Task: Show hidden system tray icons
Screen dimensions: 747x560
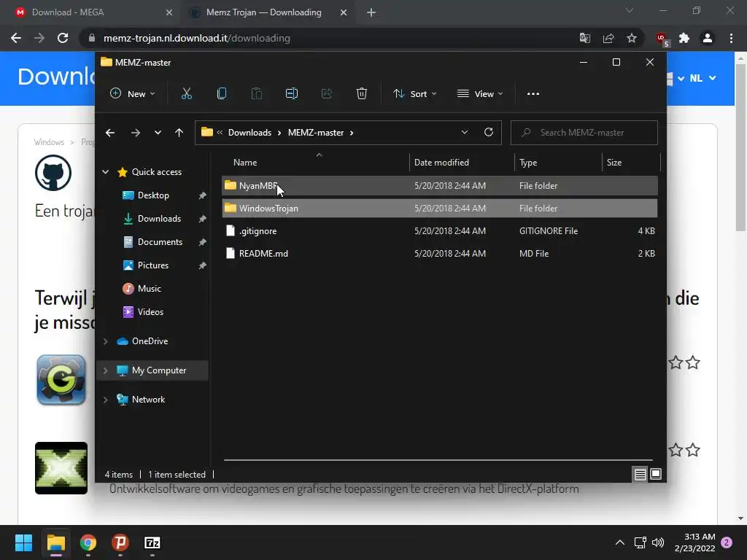Action: [x=620, y=542]
